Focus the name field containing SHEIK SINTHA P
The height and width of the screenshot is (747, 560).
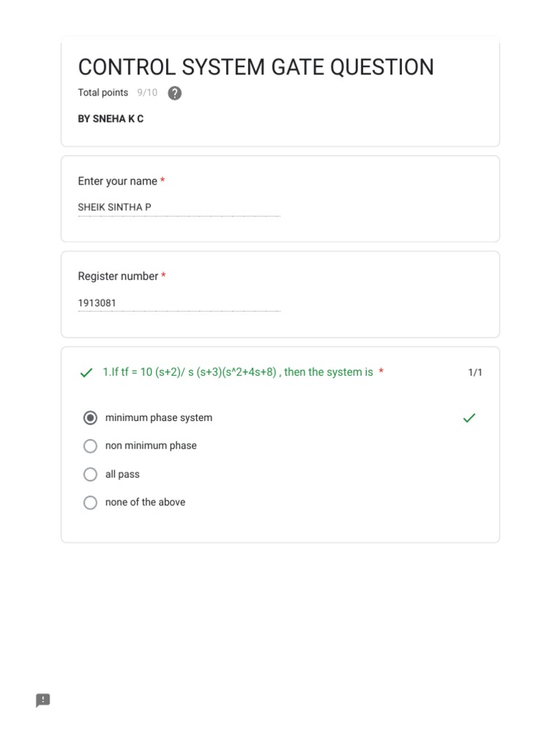(x=179, y=208)
